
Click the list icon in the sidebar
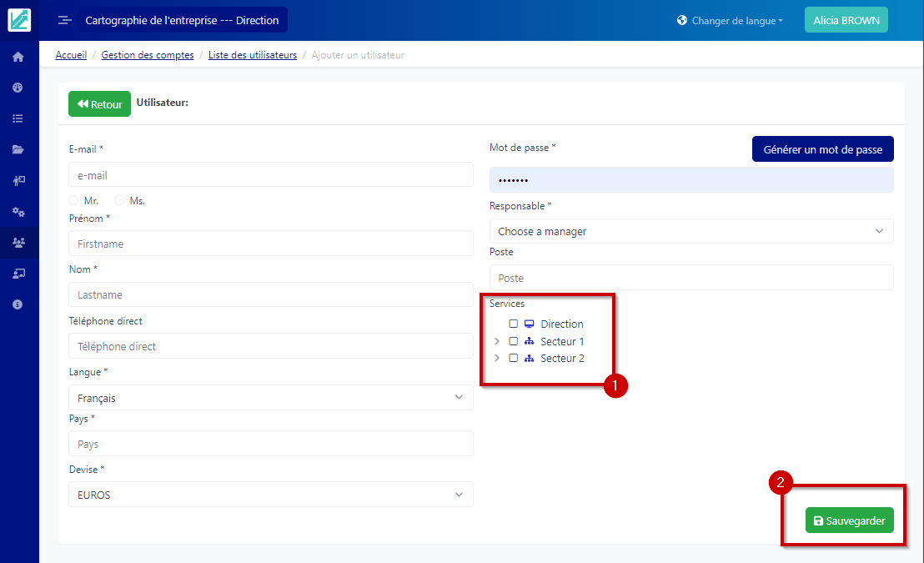[x=18, y=118]
